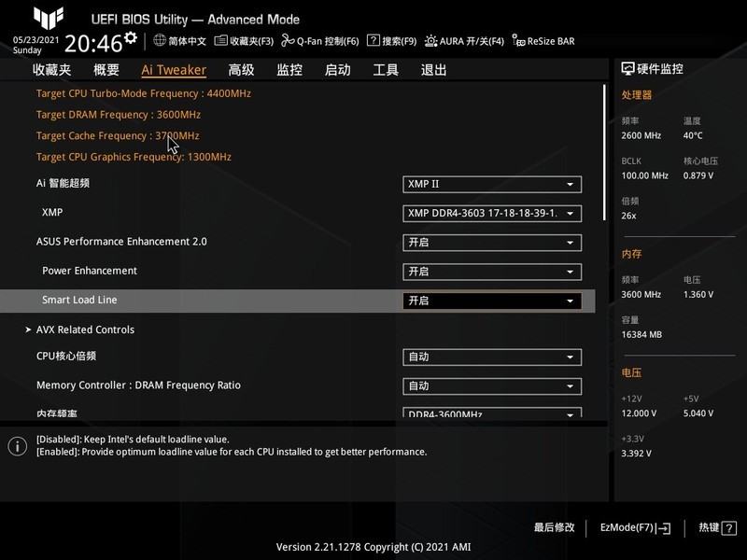Open the Smart Load Line dropdown
The height and width of the screenshot is (560, 747).
(492, 301)
